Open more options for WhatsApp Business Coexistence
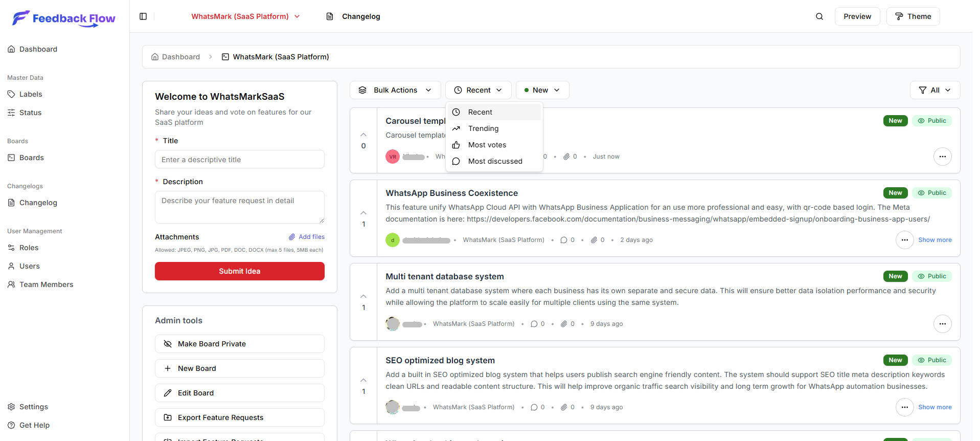The image size is (980, 441). pos(904,240)
